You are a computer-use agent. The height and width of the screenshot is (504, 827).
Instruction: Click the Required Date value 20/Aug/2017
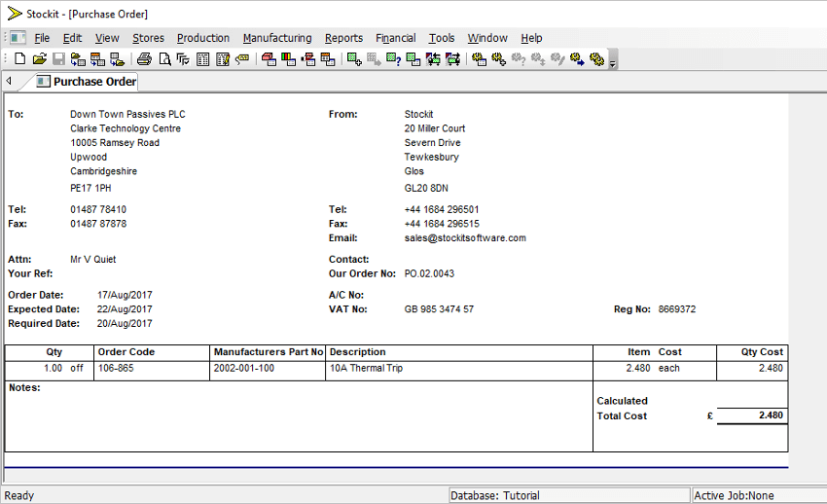click(x=125, y=323)
